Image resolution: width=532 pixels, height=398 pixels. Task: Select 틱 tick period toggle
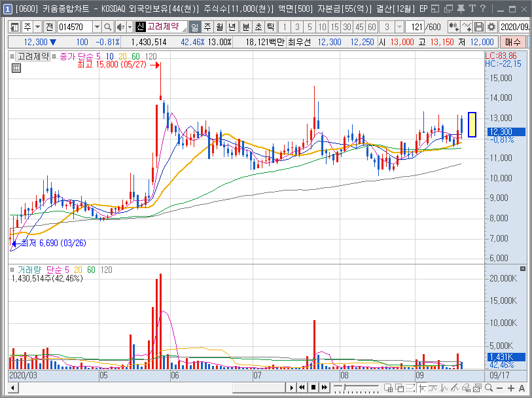(270, 26)
